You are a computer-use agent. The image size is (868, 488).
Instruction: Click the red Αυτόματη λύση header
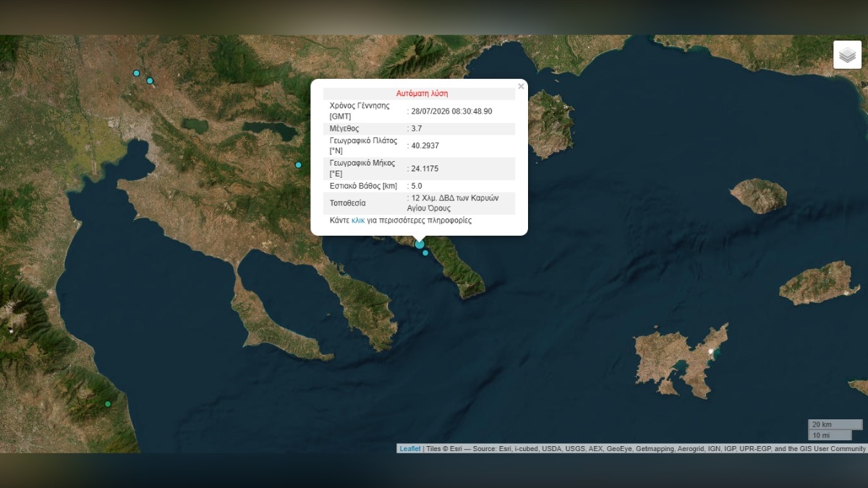[x=422, y=93]
